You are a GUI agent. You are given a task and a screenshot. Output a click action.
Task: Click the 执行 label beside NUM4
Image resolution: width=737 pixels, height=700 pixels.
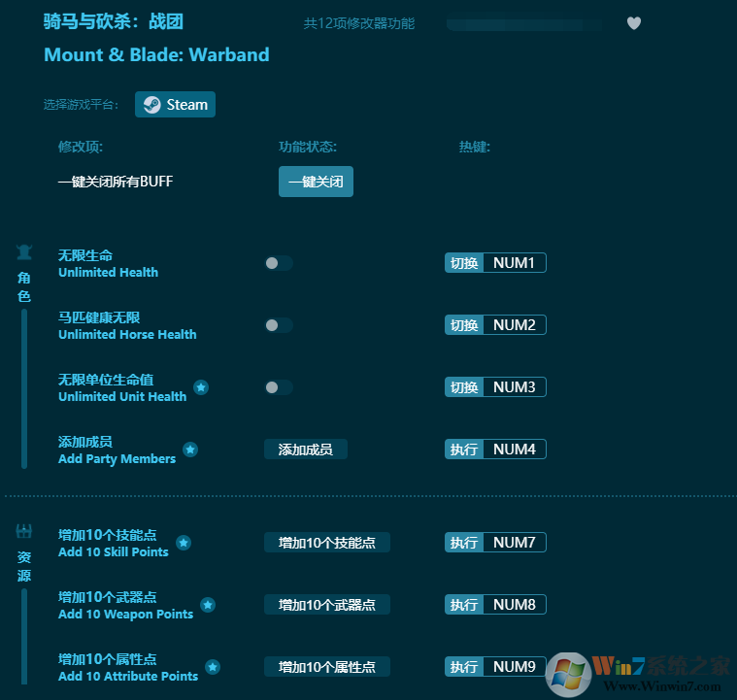(x=464, y=449)
